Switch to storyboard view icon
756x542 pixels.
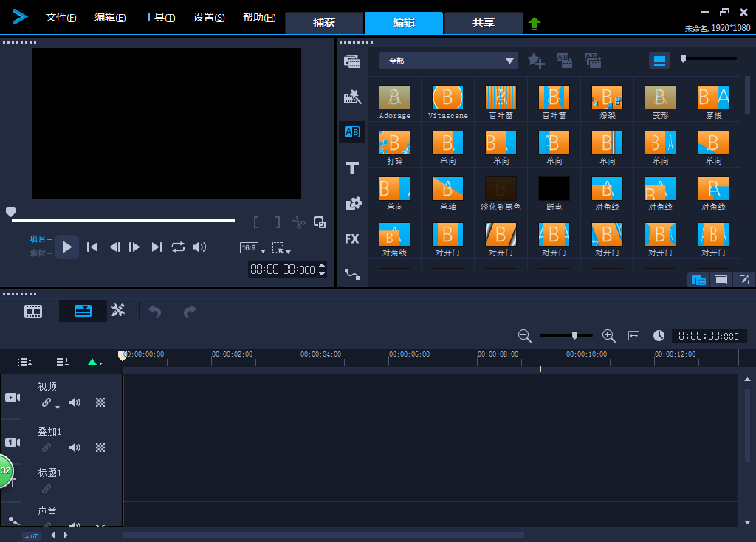(x=33, y=311)
